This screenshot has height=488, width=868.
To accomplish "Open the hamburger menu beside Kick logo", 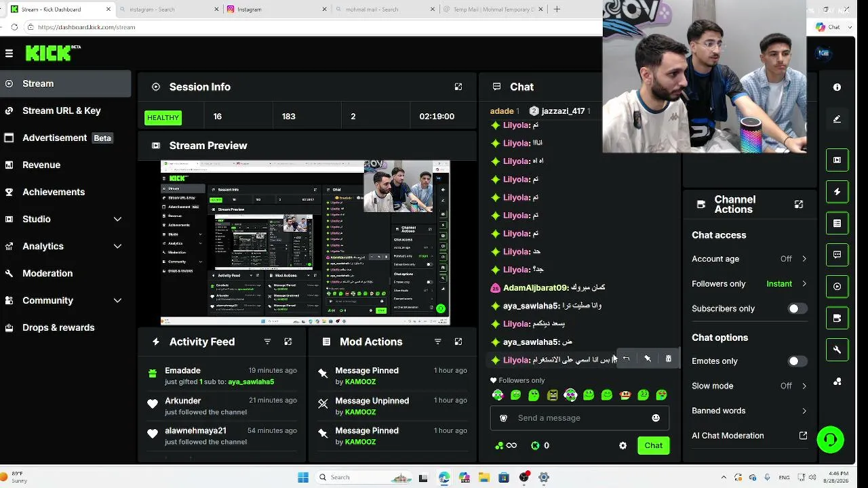I will coord(9,53).
